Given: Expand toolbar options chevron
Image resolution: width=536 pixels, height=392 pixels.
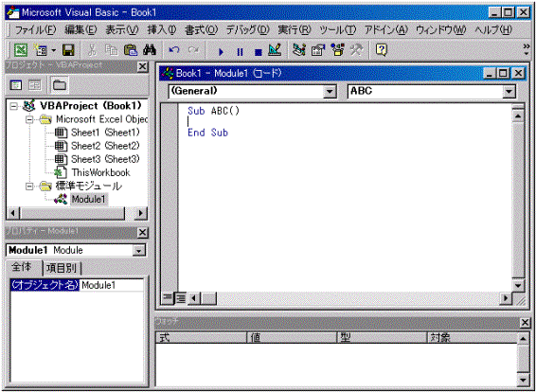Looking at the screenshot, I should click(x=527, y=50).
